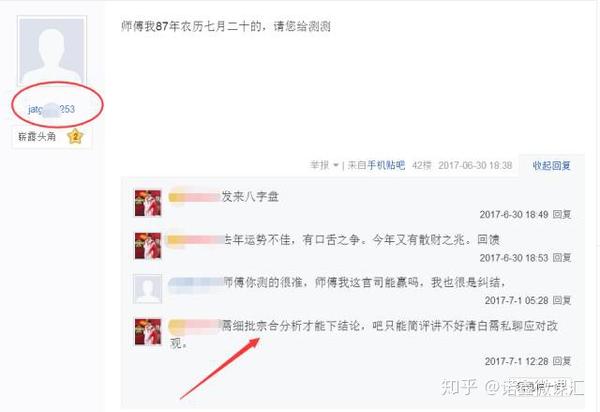Click 回复 next to 2017-6-30 18:53
This screenshot has width=600, height=412.
coord(562,258)
